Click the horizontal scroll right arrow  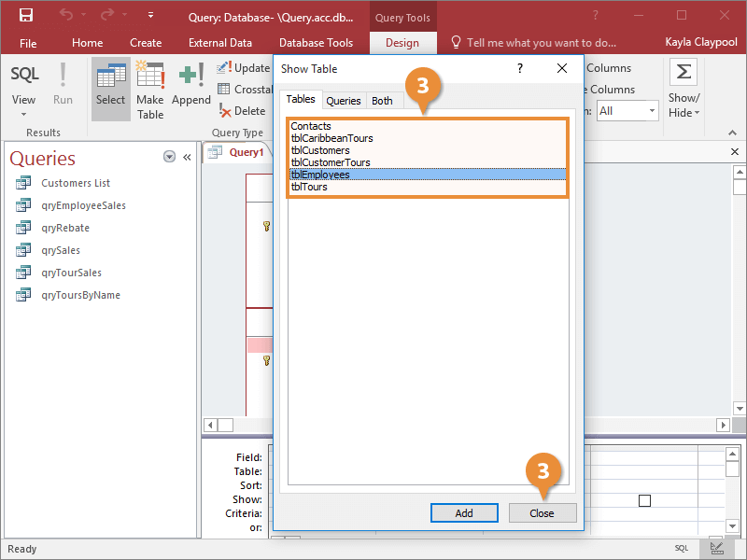[x=723, y=425]
